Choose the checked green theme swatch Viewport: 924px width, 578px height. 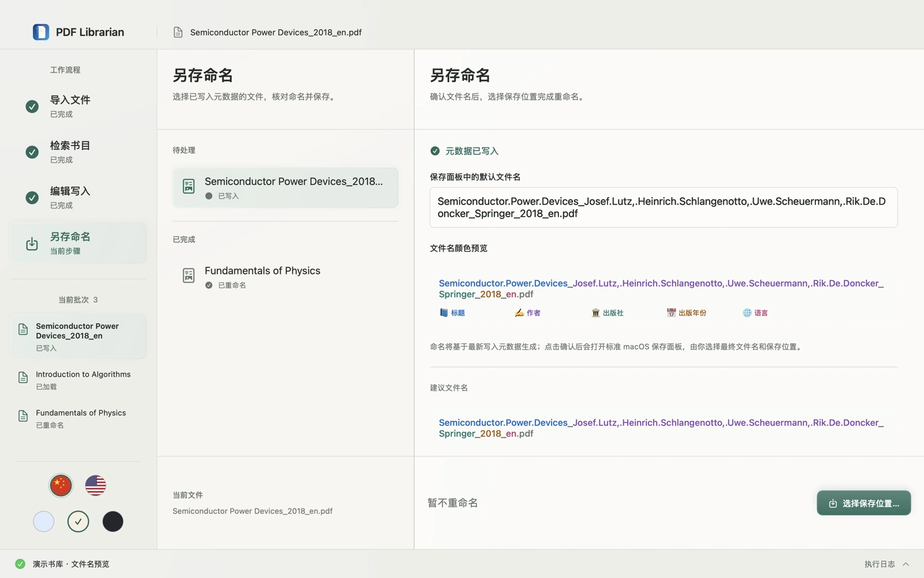(78, 521)
